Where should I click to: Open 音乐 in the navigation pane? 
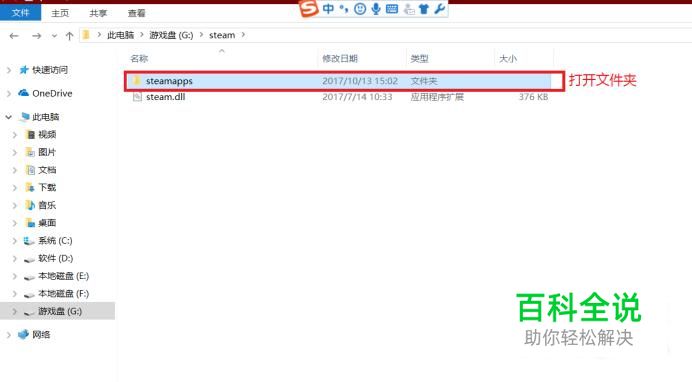47,205
